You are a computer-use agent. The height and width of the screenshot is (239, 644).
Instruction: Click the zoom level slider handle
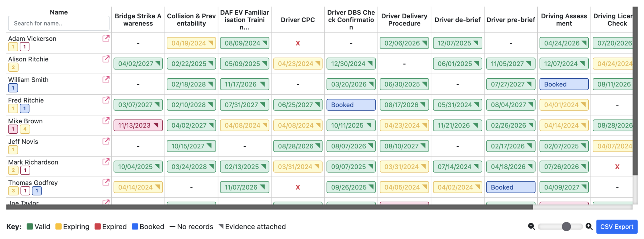[566, 226]
